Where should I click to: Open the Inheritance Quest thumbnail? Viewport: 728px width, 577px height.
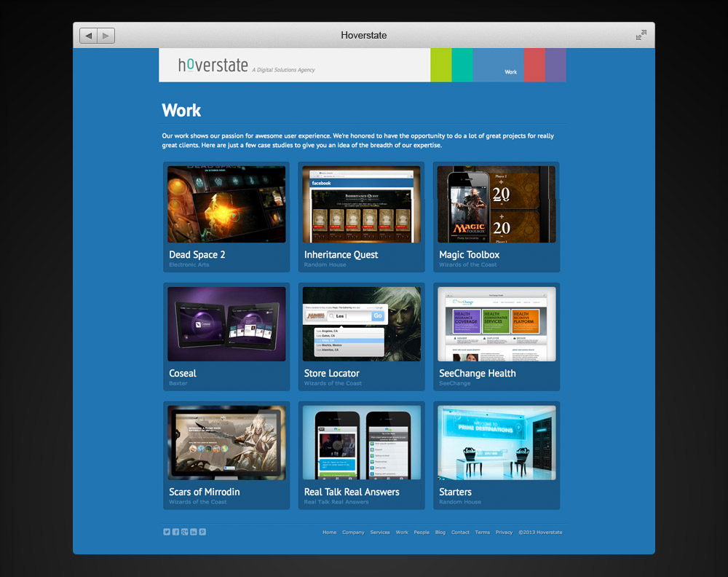coord(362,205)
